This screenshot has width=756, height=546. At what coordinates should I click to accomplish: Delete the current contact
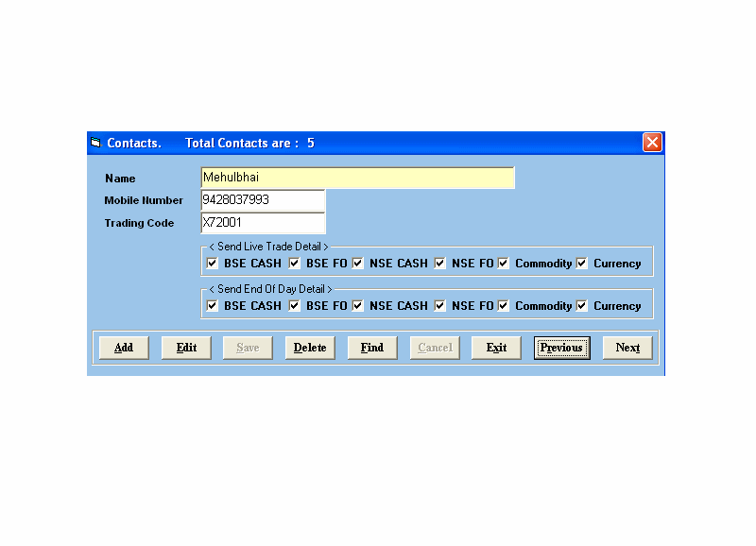click(x=310, y=348)
